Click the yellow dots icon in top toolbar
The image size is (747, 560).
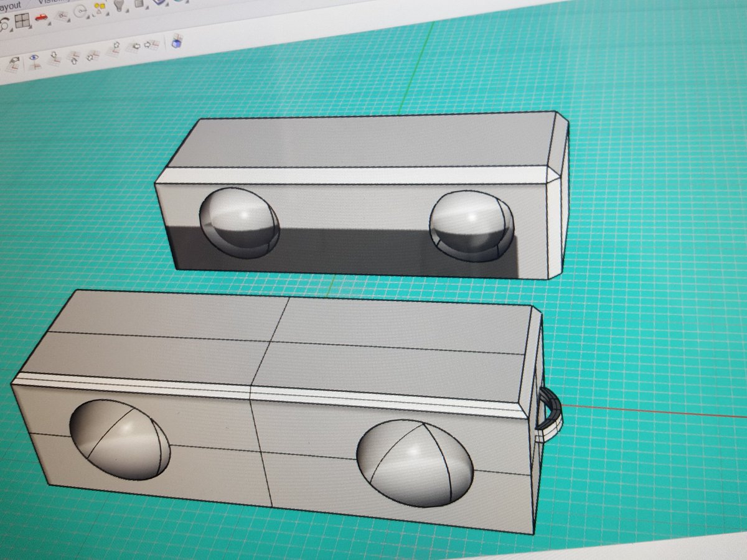coord(100,8)
